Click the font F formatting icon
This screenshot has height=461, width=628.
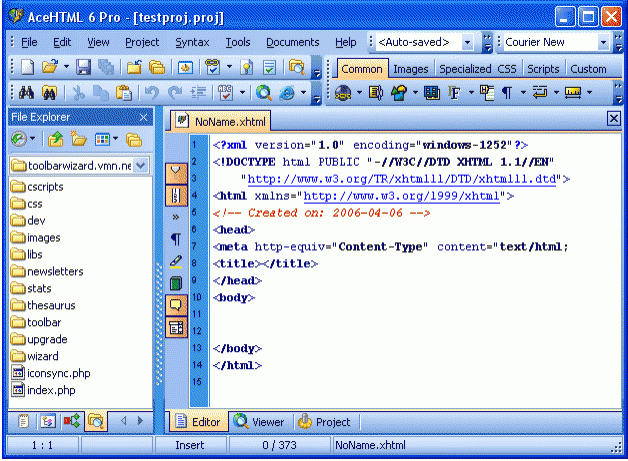coord(454,93)
